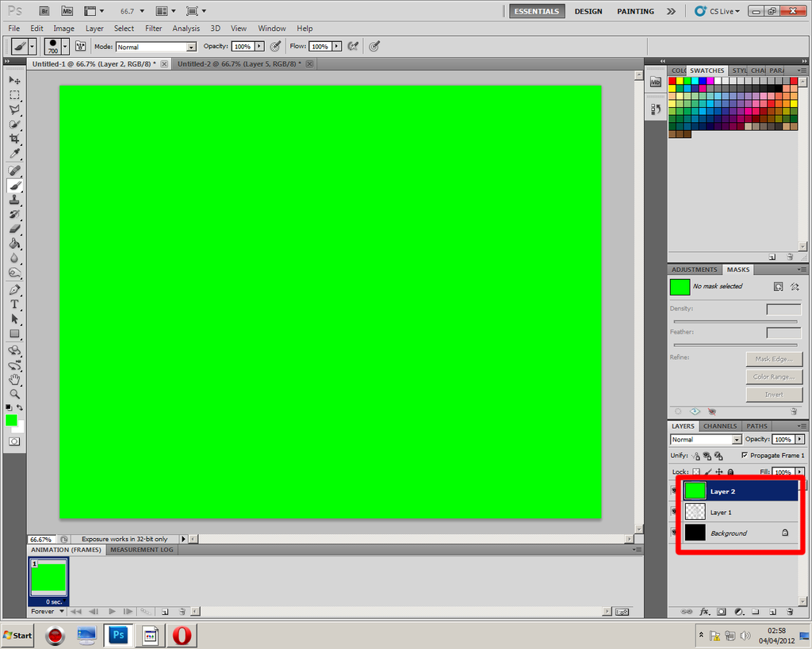Image resolution: width=812 pixels, height=649 pixels.
Task: Select the Blur tool
Action: [x=14, y=258]
